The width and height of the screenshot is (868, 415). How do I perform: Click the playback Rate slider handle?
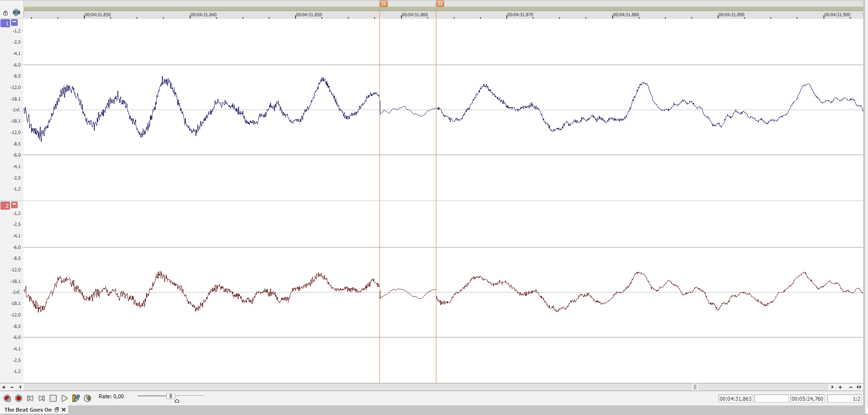click(170, 396)
